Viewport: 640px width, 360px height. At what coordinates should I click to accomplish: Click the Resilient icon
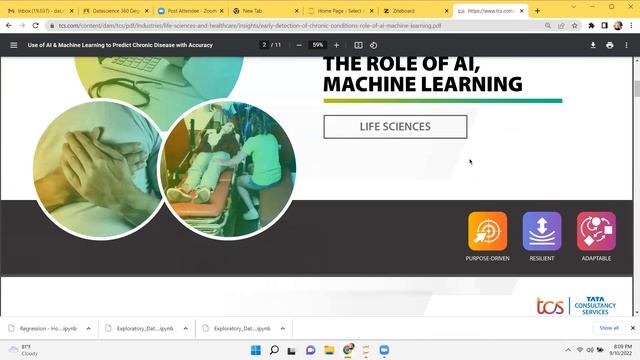tap(542, 231)
